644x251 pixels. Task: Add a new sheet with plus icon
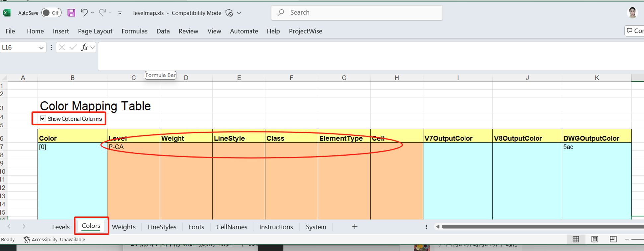[355, 226]
